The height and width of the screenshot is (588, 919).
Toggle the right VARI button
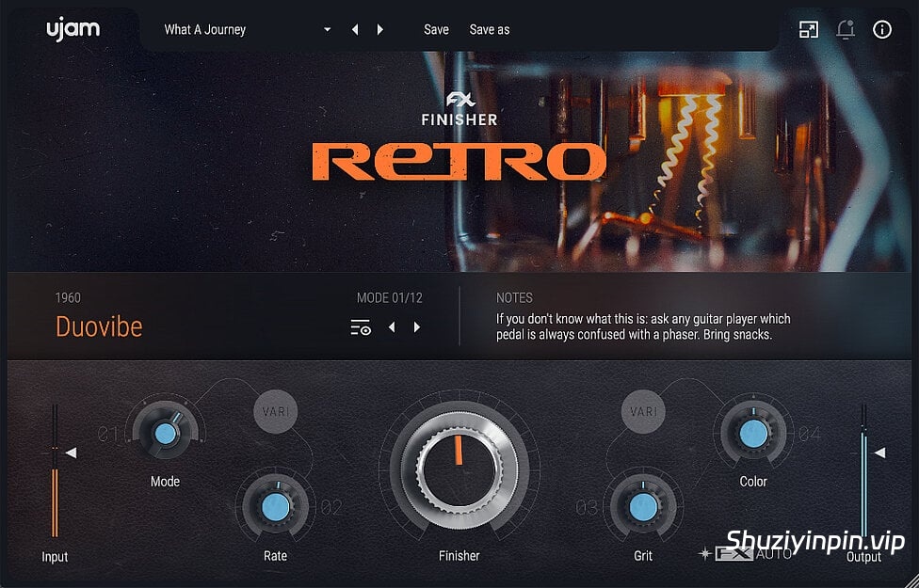click(643, 411)
